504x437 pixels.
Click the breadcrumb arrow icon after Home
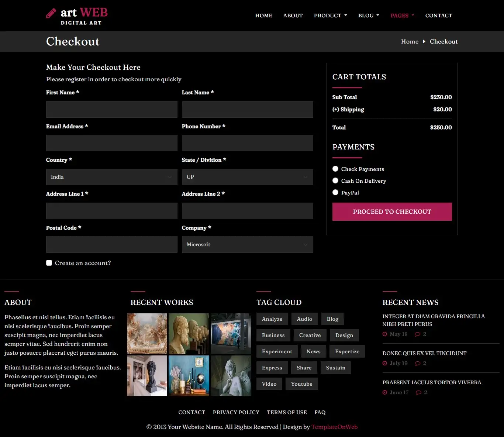point(424,41)
